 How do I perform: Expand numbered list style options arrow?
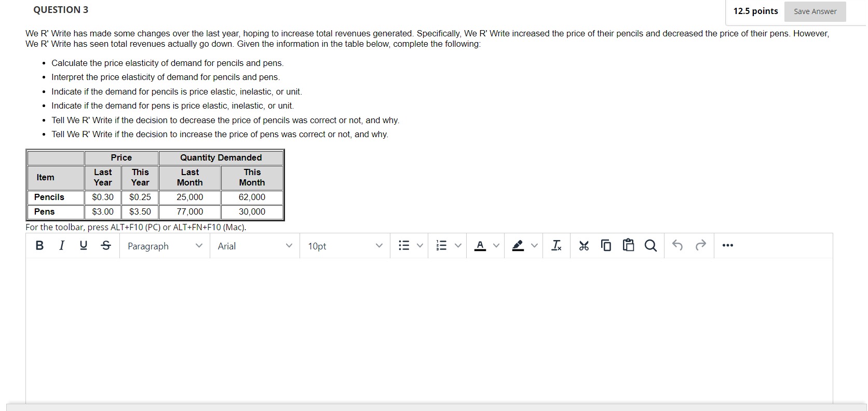coord(458,246)
